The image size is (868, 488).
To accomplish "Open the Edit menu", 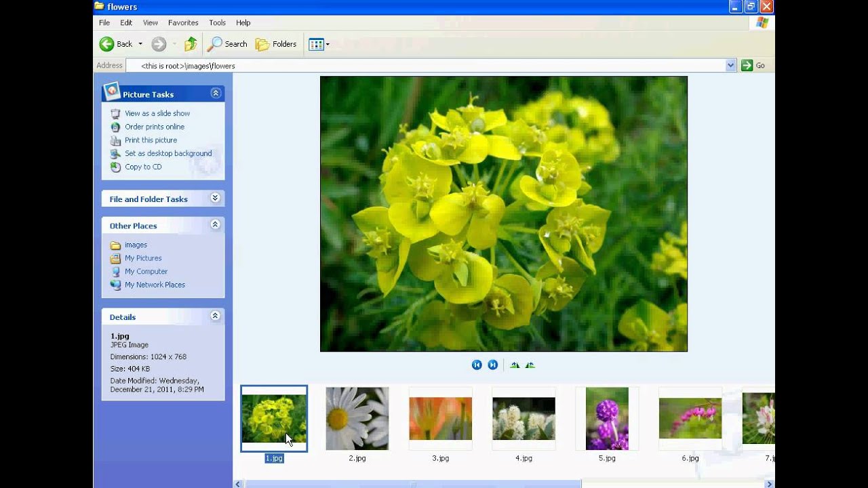I will coord(126,23).
